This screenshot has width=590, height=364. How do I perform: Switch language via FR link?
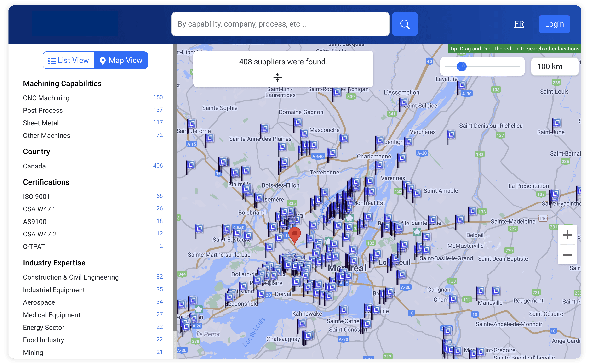(x=519, y=24)
